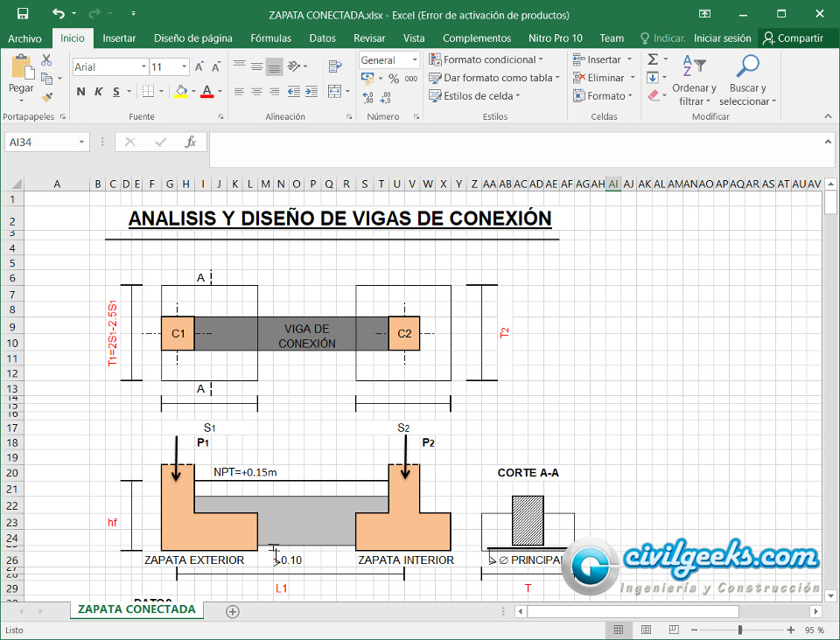840x640 pixels.
Task: Toggle italic formatting (K)
Action: [98, 92]
